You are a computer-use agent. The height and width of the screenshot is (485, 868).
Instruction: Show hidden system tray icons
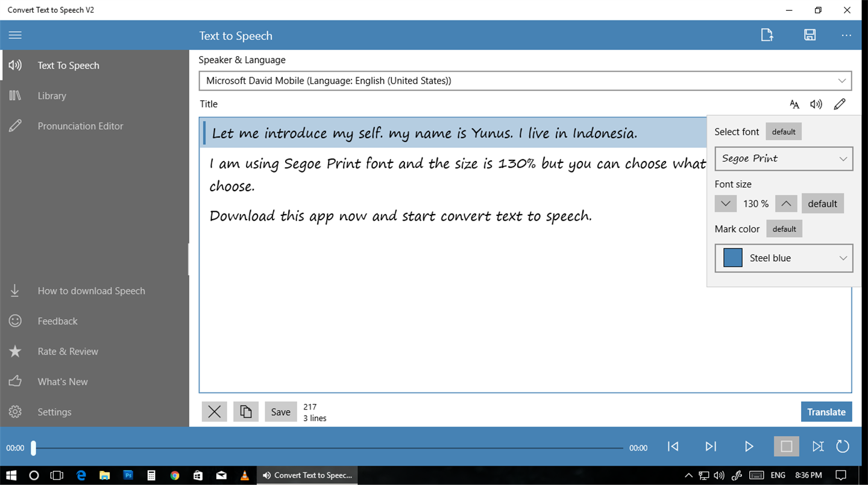click(x=688, y=475)
